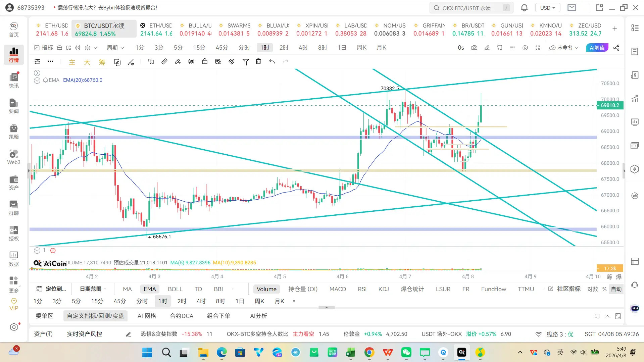Open the 快讯 news flash section
Image resolution: width=644 pixels, height=362 pixels.
click(14, 81)
